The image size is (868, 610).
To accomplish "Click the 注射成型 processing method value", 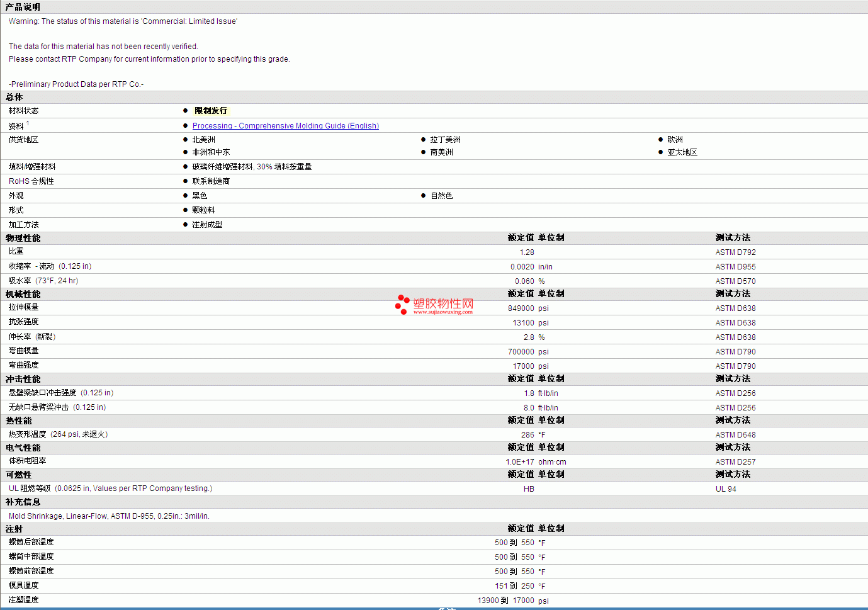I will pyautogui.click(x=208, y=225).
